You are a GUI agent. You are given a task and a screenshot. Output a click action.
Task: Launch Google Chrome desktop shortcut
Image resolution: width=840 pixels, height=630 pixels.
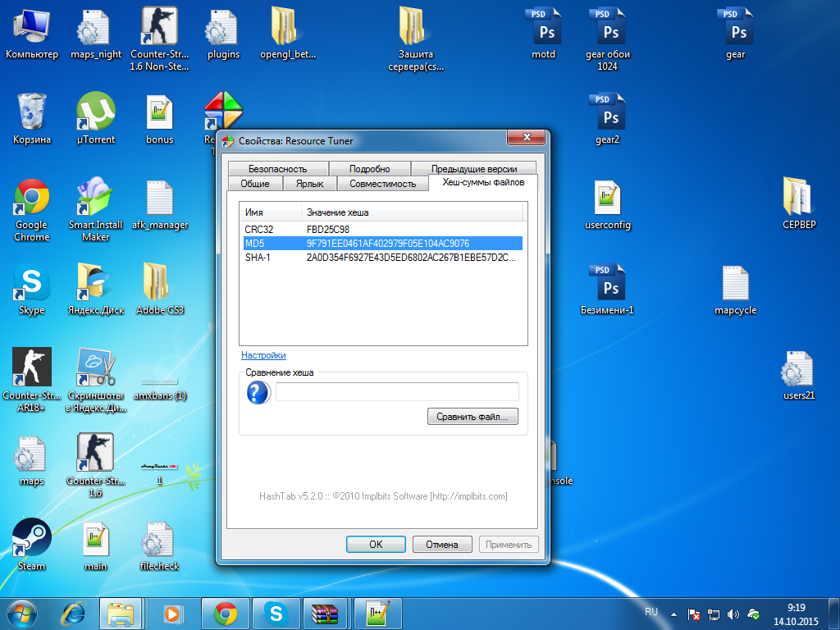(x=32, y=210)
